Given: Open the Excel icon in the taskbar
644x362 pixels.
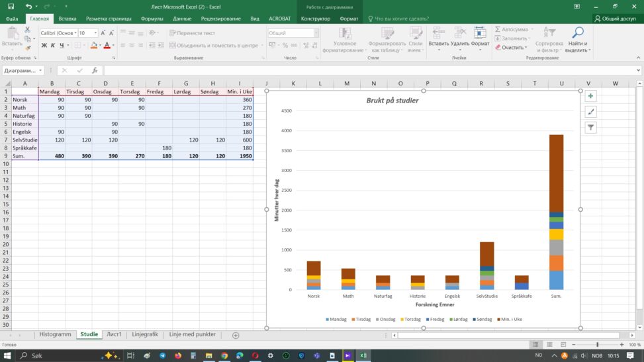Looking at the screenshot, I should tap(363, 355).
